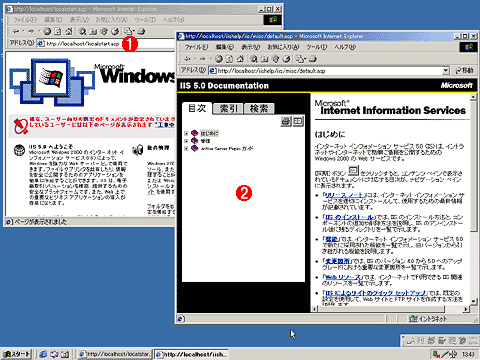
Task: Click the front window address field
Action: click(329, 71)
